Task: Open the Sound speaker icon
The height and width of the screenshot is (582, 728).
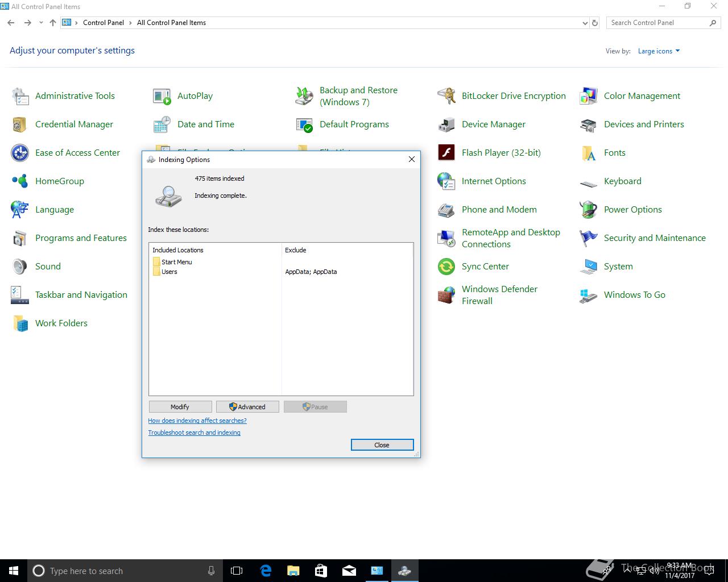Action: coord(20,267)
